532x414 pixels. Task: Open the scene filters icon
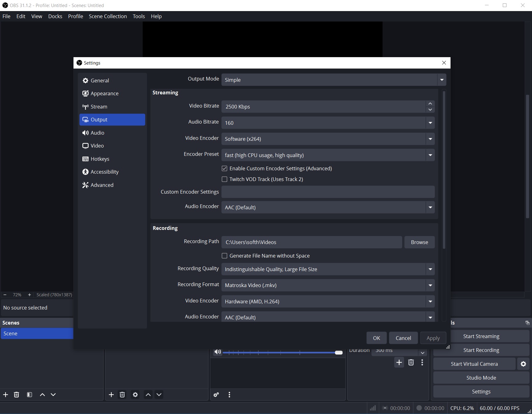point(30,395)
